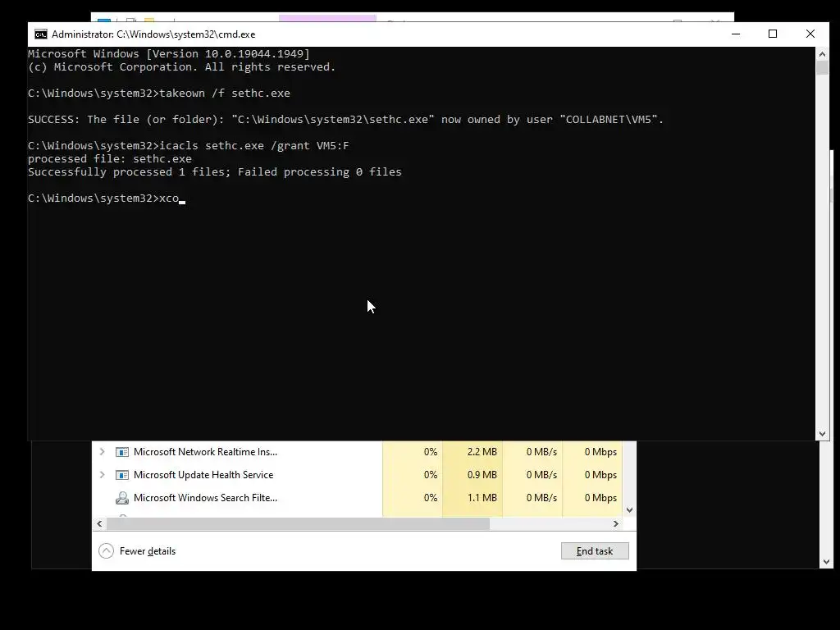Expand Microsoft Network Realtime Ins... process

(x=102, y=452)
